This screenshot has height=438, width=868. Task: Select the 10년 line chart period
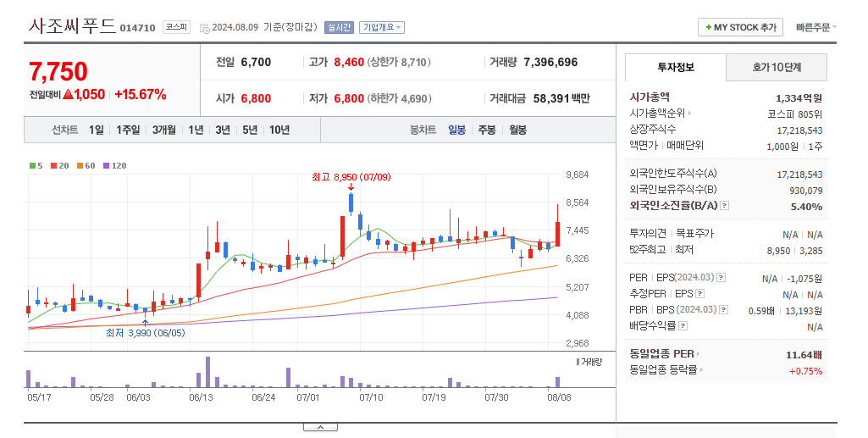[279, 130]
